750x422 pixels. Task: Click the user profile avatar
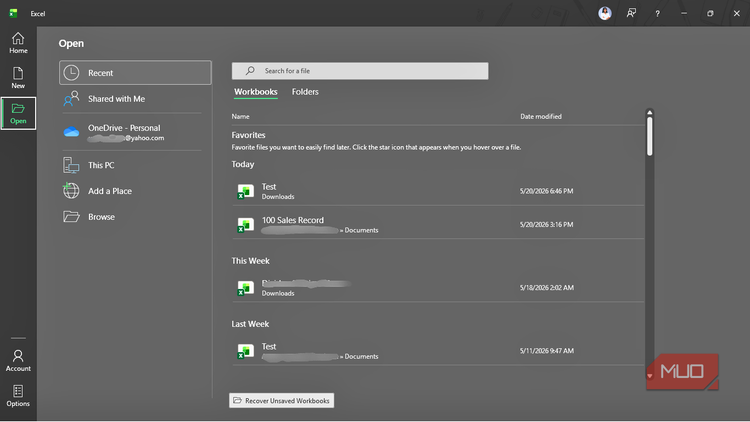pyautogui.click(x=605, y=13)
